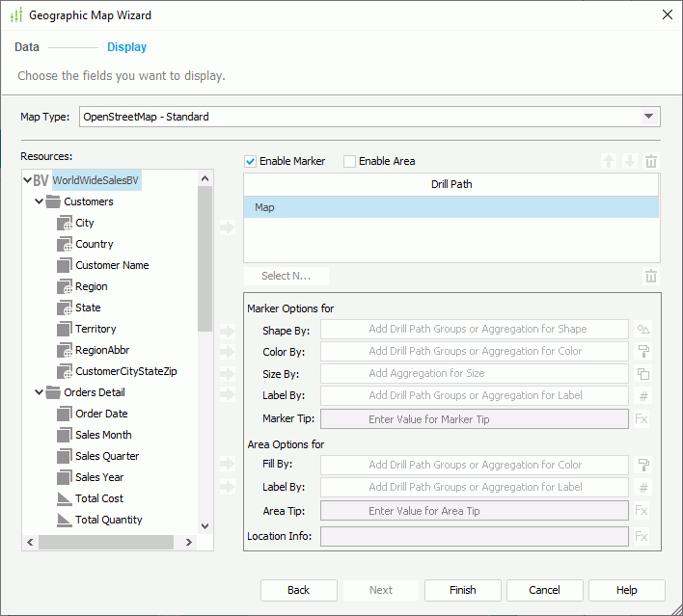Click the Size By resize icon
Viewport: 683px width, 616px height.
point(643,374)
